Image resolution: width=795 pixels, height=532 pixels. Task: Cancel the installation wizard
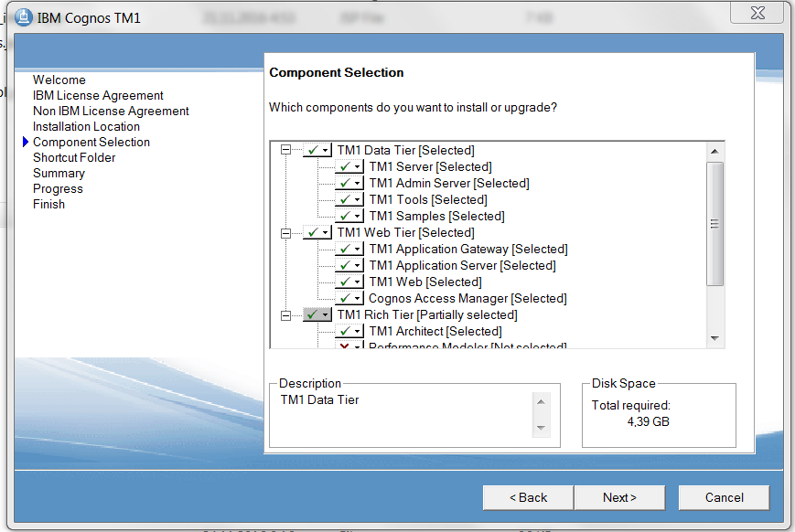click(x=724, y=497)
